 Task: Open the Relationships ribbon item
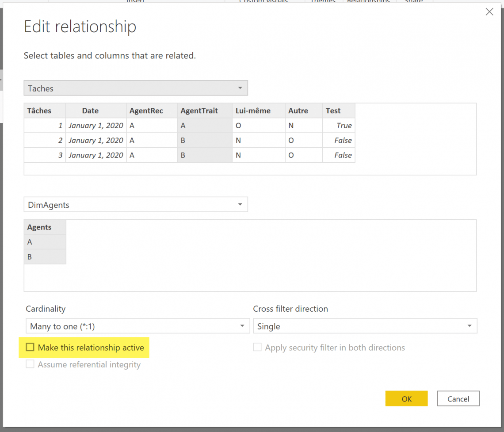pos(369,2)
